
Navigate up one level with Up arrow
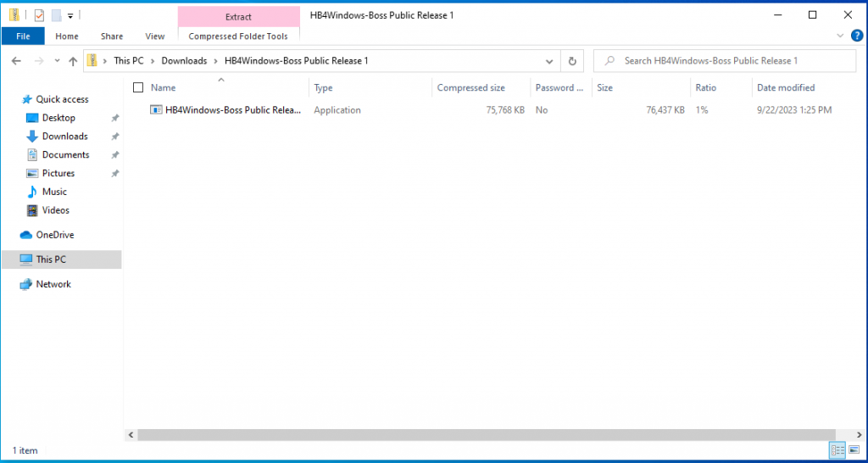pos(73,61)
